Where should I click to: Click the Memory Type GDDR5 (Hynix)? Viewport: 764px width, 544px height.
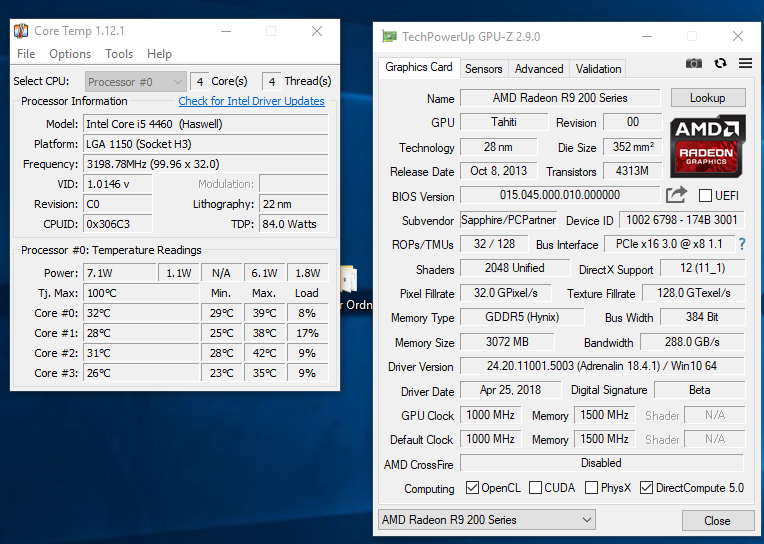[x=522, y=317]
